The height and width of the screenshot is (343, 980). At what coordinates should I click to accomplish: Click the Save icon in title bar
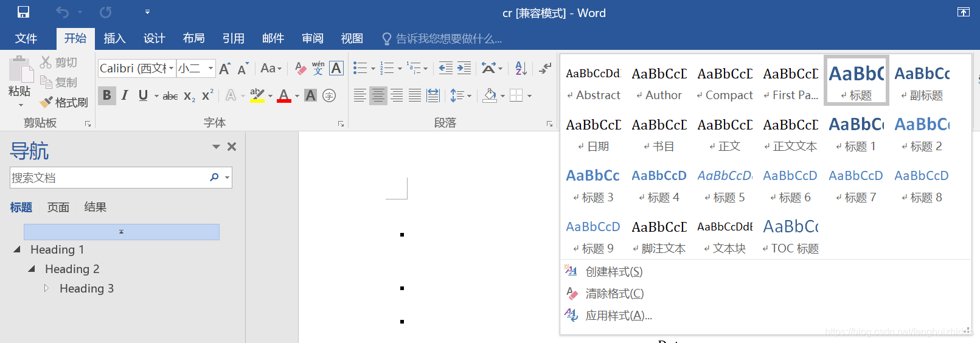(23, 12)
